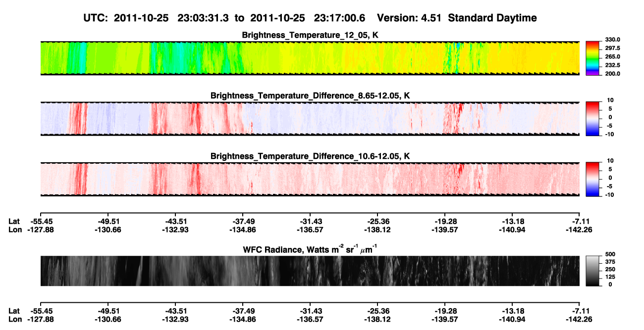Click longitude '-130.66' below the WFC panel
This screenshot has width=644, height=330.
pos(108,319)
